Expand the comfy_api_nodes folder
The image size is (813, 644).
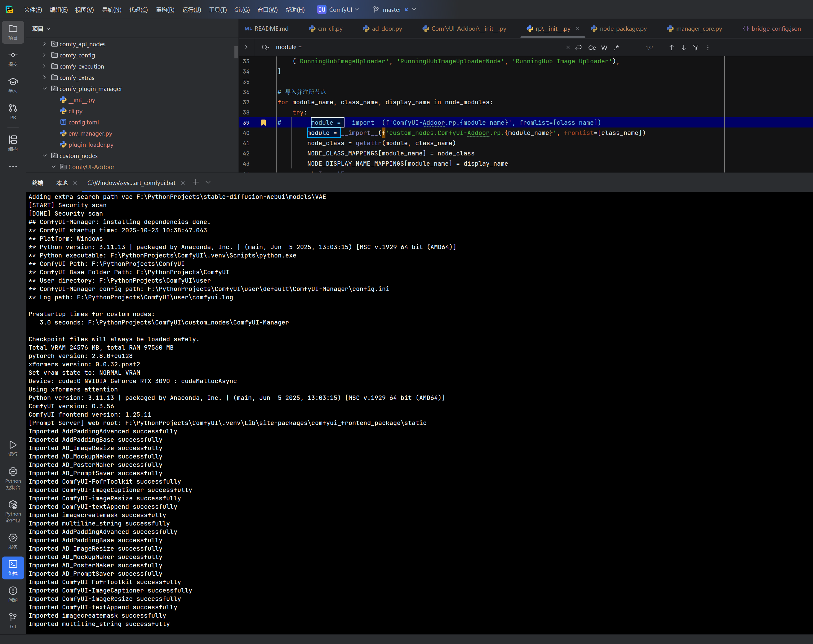pos(44,44)
